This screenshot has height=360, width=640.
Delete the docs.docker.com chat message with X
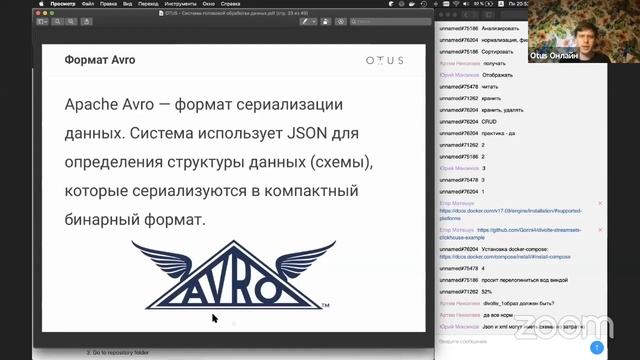[x=600, y=203]
